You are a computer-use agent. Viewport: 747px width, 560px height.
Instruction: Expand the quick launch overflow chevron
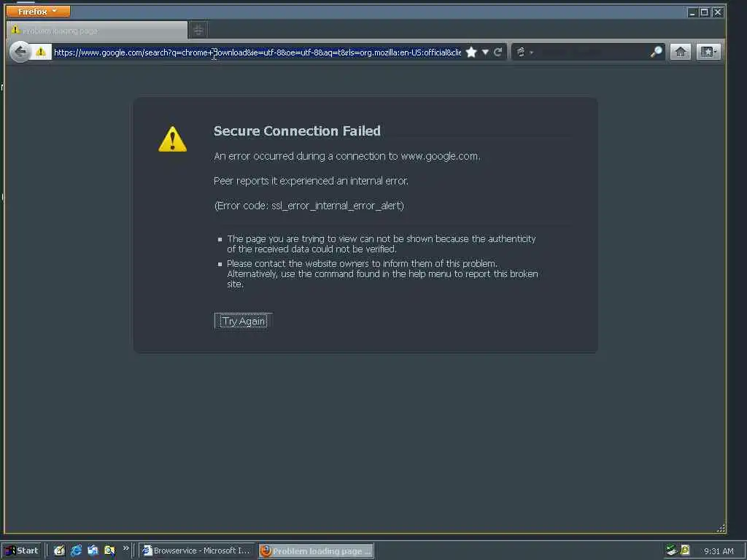(x=125, y=548)
